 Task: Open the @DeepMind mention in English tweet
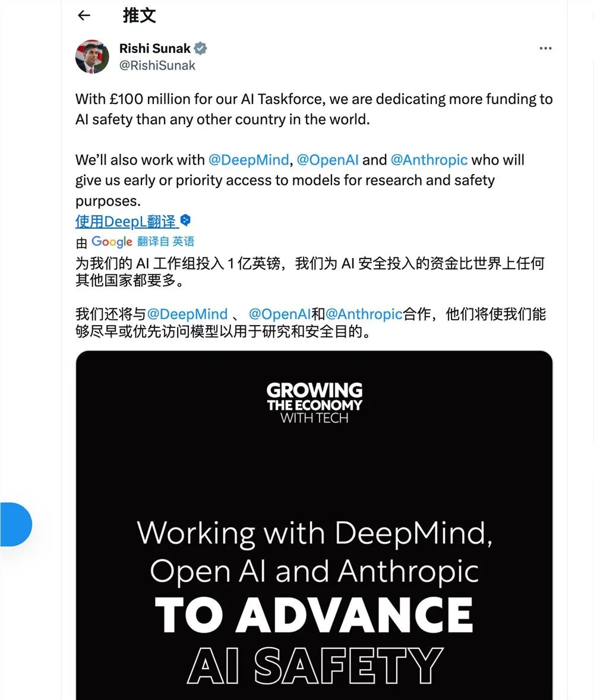pyautogui.click(x=248, y=160)
